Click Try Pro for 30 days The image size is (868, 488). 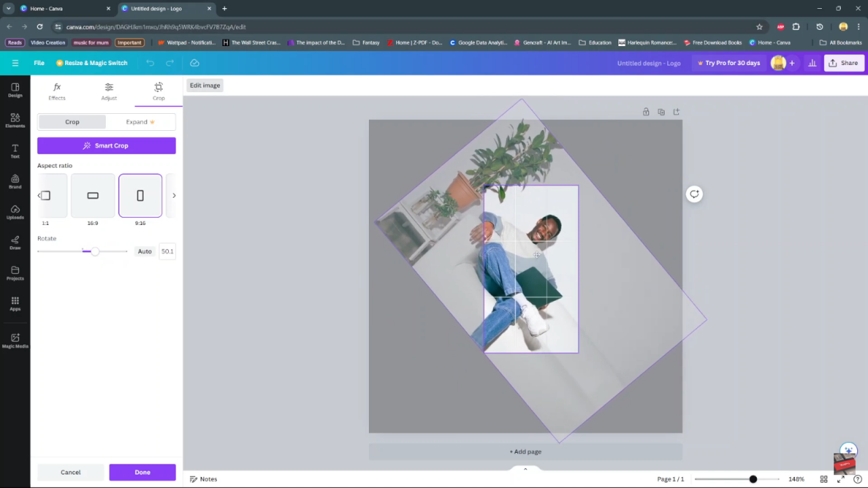(728, 63)
